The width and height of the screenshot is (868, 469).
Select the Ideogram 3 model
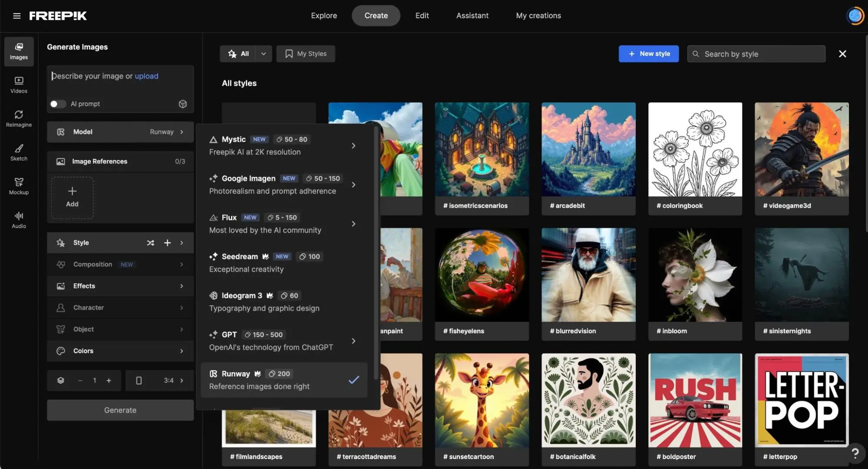tap(284, 302)
